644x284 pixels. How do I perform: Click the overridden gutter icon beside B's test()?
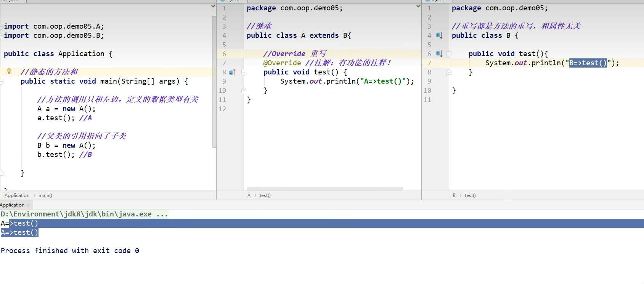439,54
